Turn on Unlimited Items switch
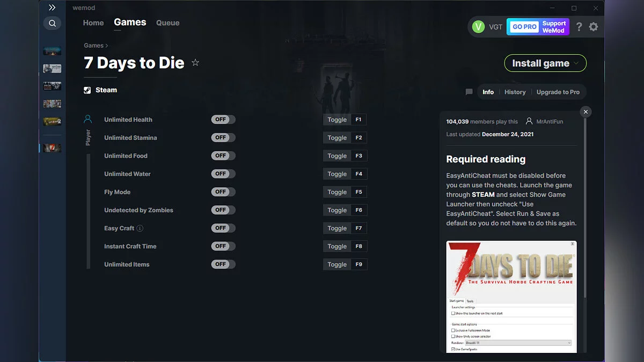The image size is (644, 362). 223,264
